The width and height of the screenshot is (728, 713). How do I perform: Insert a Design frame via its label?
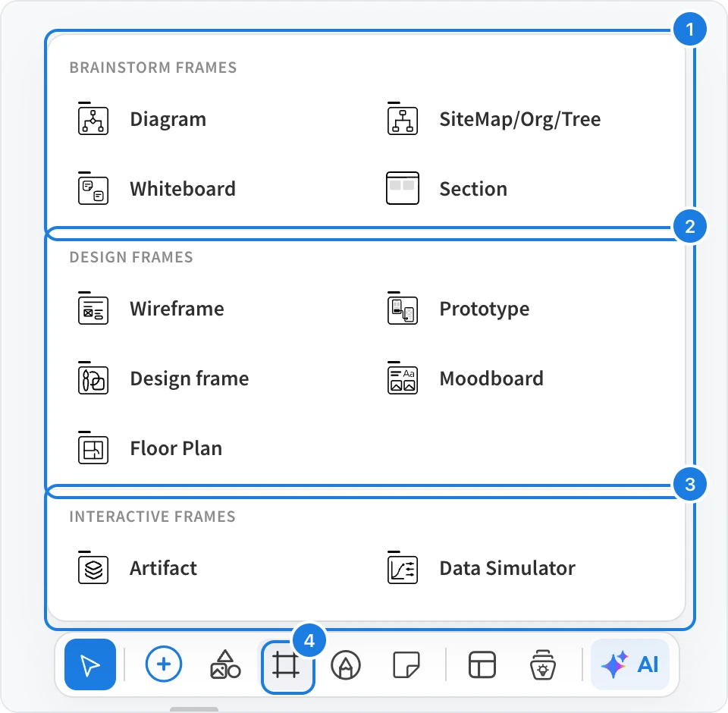pos(190,379)
